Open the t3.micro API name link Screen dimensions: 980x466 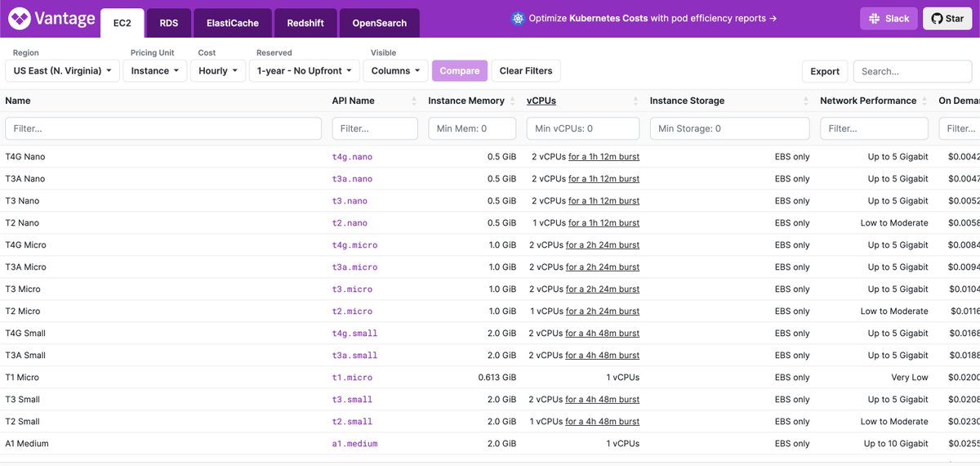(x=352, y=289)
